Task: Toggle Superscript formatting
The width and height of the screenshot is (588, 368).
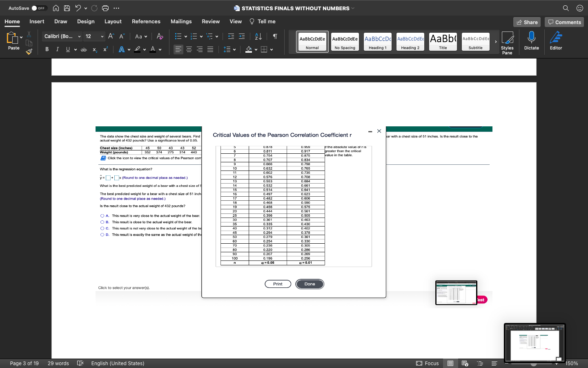Action: 105,49
